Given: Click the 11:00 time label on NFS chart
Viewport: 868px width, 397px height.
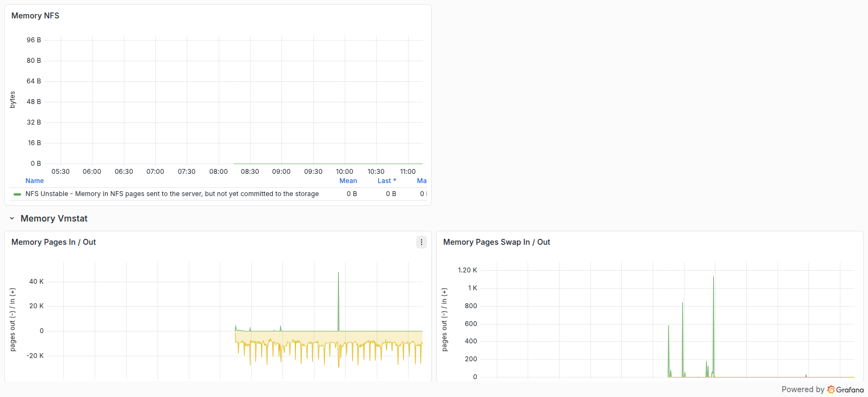Looking at the screenshot, I should (x=408, y=172).
